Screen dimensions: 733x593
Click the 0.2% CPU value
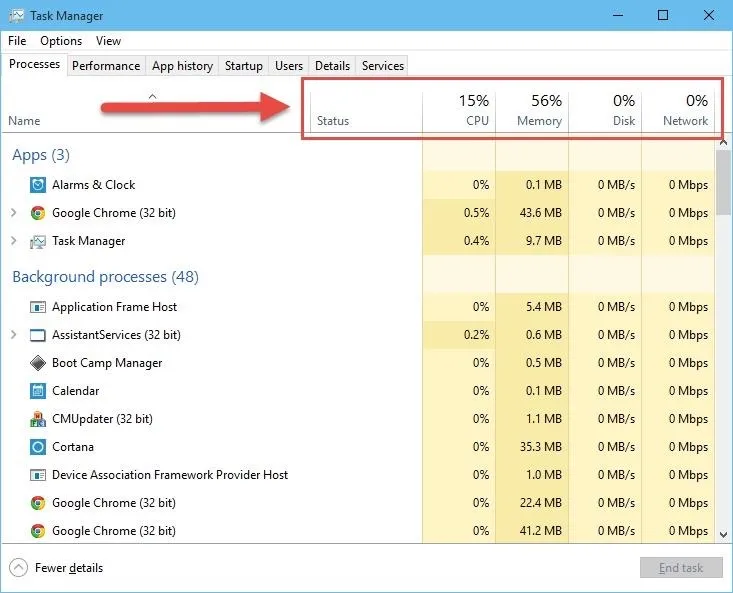point(476,335)
